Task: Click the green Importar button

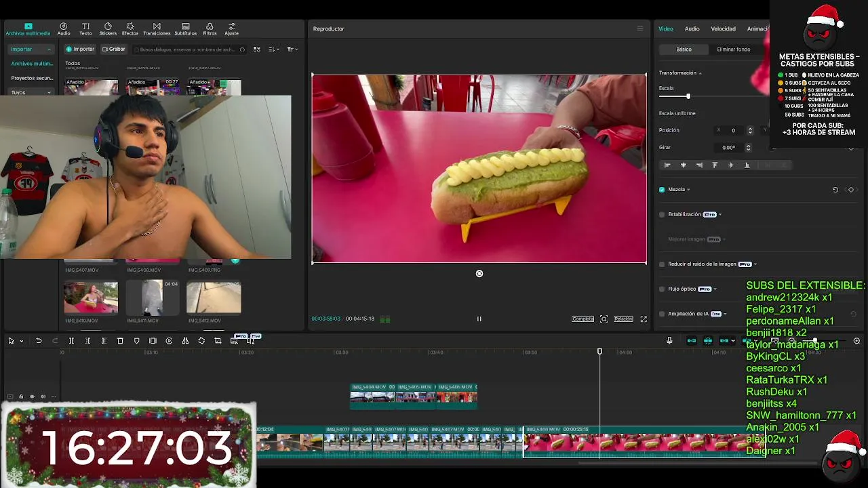Action: (80, 49)
